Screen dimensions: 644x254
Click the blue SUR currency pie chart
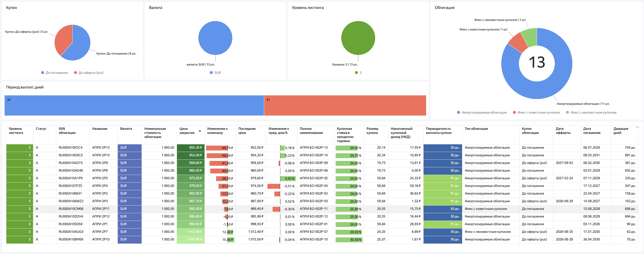click(215, 38)
